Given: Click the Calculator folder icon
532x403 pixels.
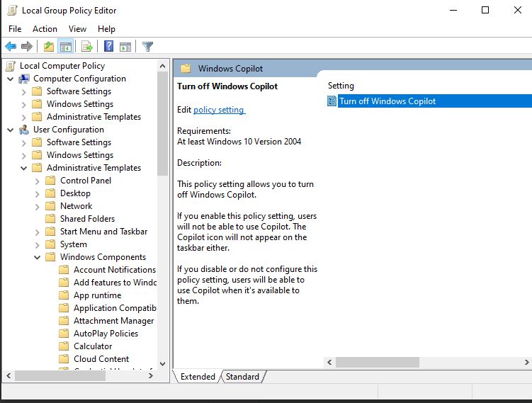Looking at the screenshot, I should point(64,346).
